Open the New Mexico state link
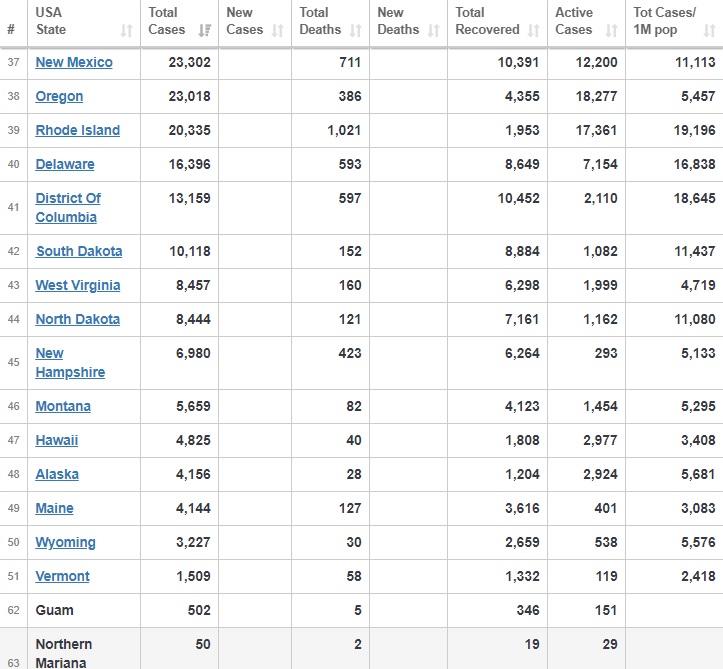This screenshot has height=669, width=723. click(x=74, y=62)
